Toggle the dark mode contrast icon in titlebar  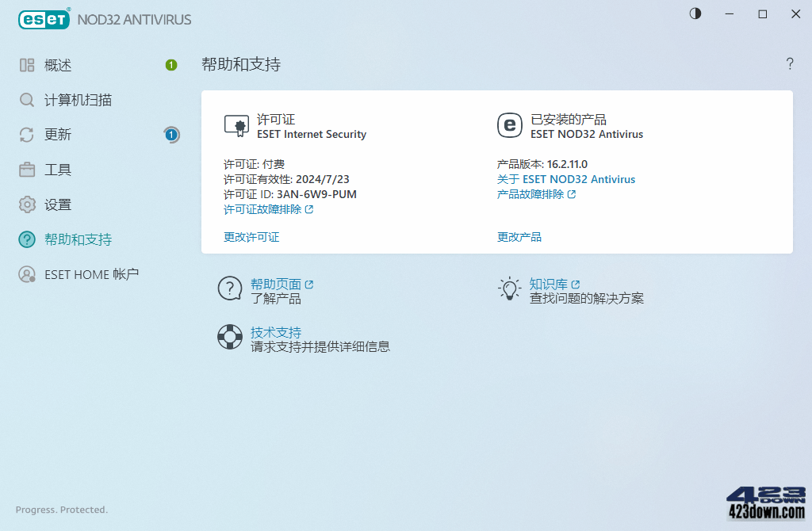coord(695,13)
